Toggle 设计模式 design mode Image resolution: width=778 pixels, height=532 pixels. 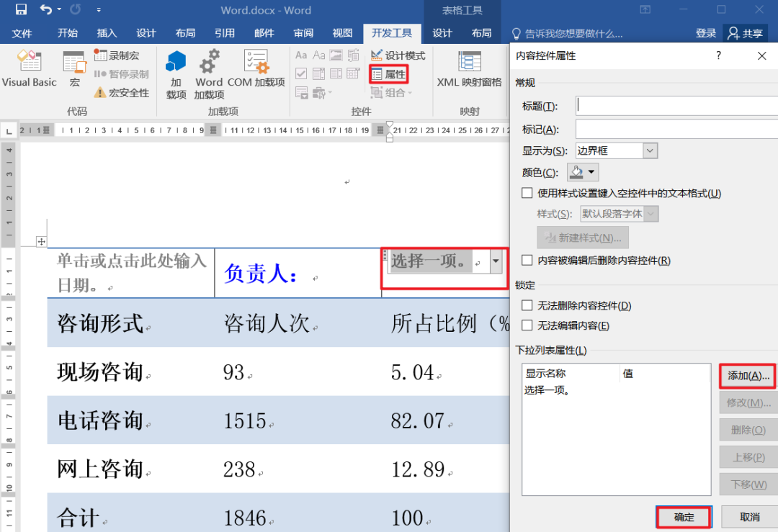(x=398, y=55)
